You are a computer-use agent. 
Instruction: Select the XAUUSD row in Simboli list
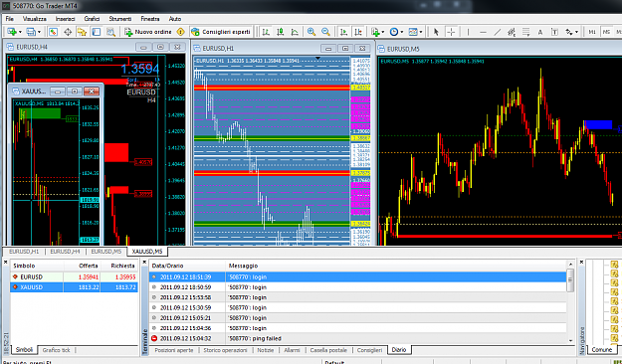pyautogui.click(x=75, y=287)
